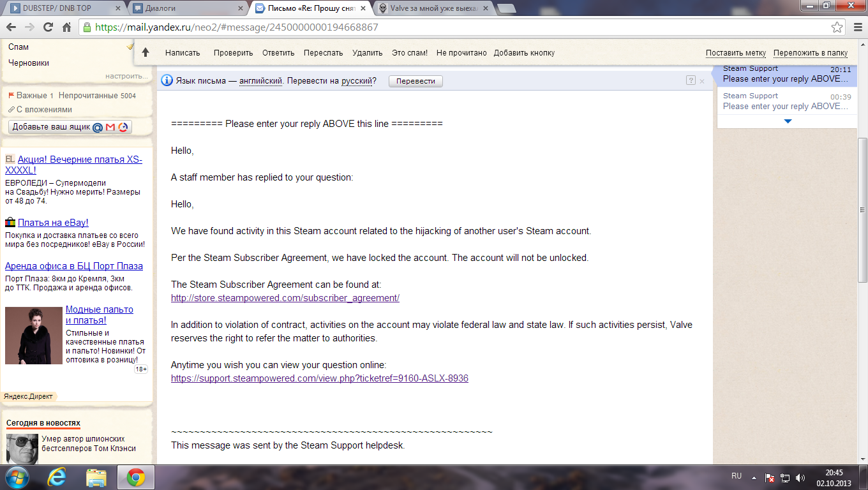Select Steam Support message from 00:39
Image resolution: width=868 pixels, height=490 pixels.
pyautogui.click(x=787, y=101)
